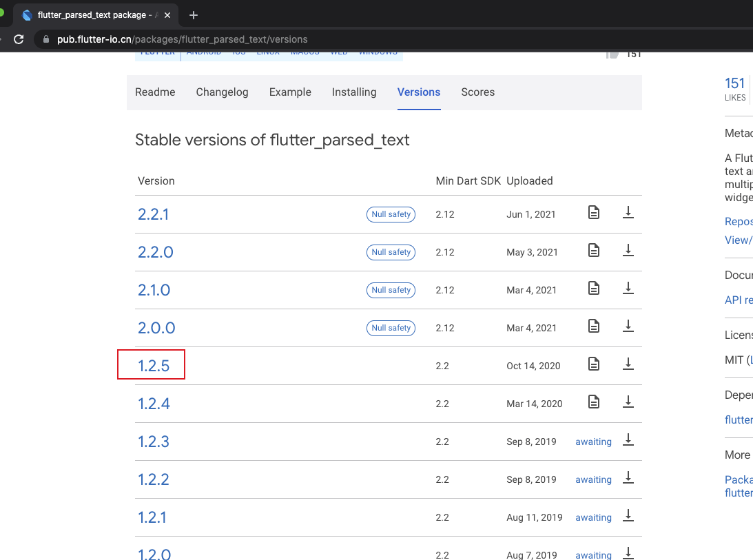Close the flutter_parsed_text browser tab
Image resolution: width=753 pixels, height=560 pixels.
(x=167, y=15)
